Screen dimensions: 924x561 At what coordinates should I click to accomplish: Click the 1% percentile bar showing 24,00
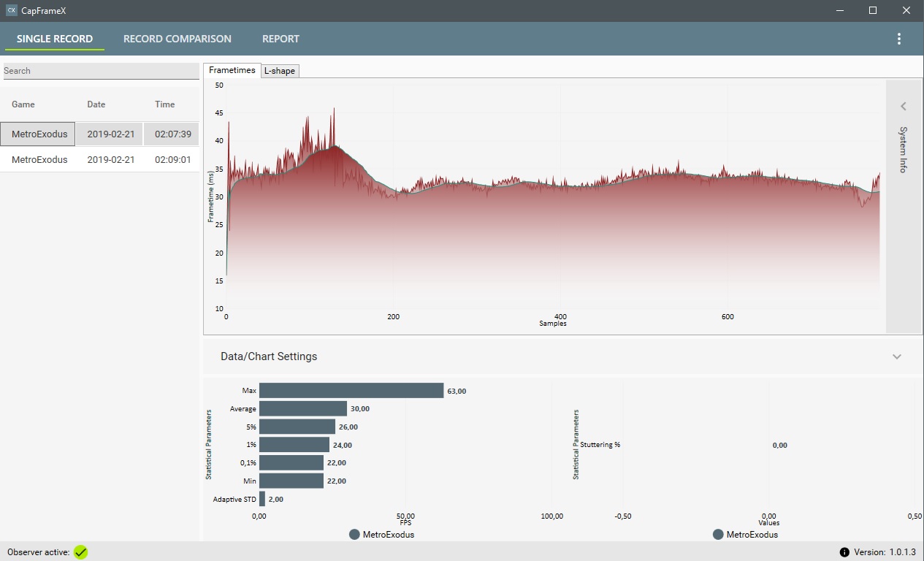[294, 445]
